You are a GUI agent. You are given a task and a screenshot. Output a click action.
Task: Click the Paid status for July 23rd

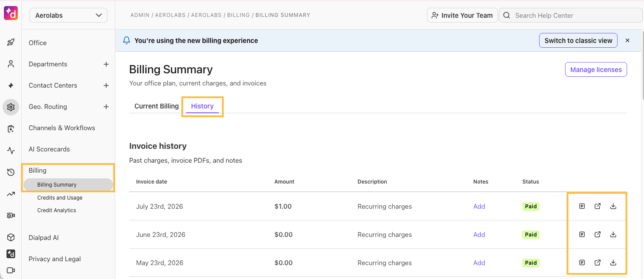531,206
